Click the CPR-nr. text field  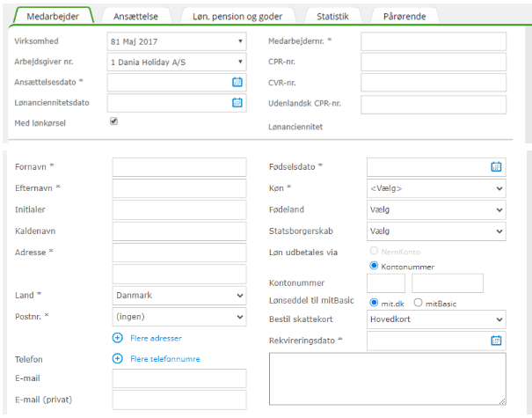point(434,62)
